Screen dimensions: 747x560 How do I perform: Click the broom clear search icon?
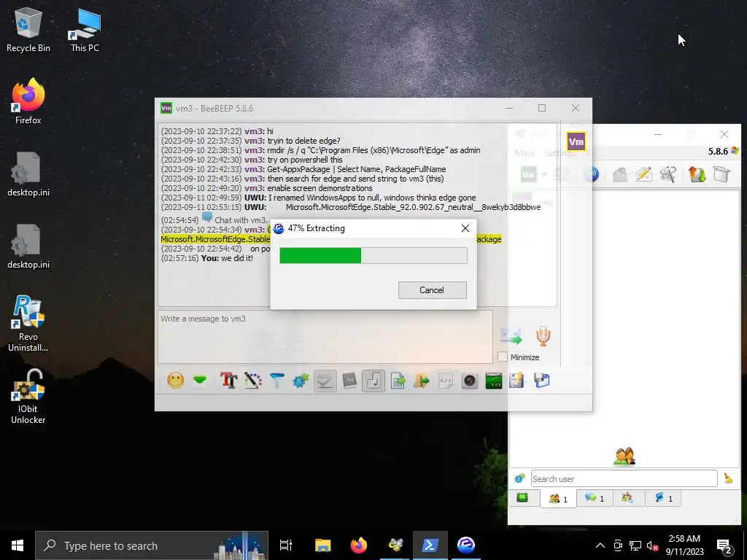tap(728, 478)
